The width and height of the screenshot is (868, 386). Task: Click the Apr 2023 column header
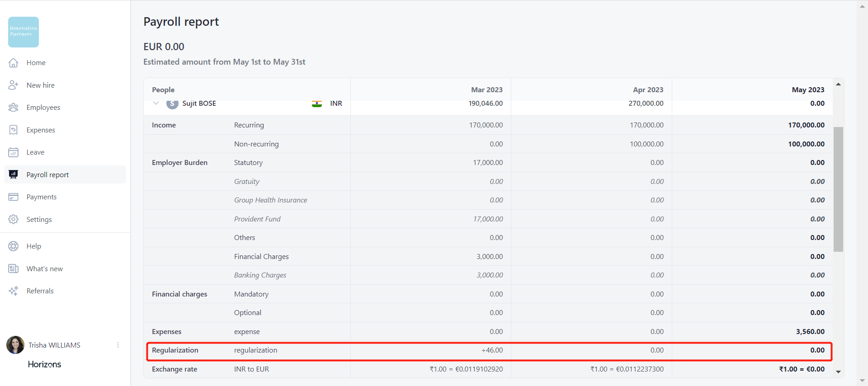(648, 90)
